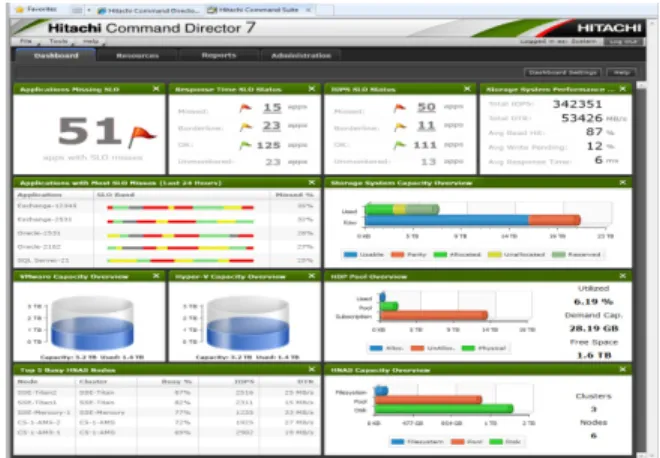Viewport: 660px width, 458px height.
Task: Click red Missed flag in Response Time widget
Action: coord(245,108)
